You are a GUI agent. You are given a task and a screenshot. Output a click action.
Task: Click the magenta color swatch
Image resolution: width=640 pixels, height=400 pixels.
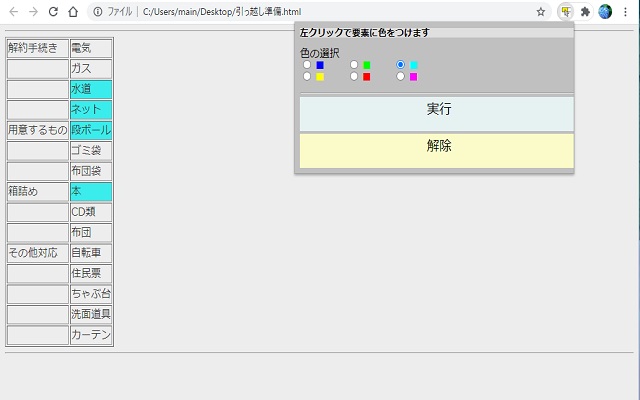[x=414, y=77]
